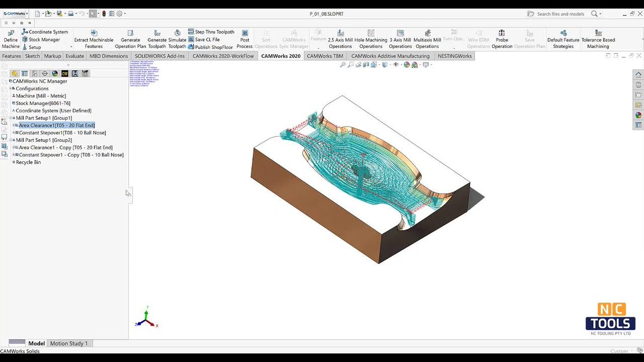Click the Save icon in top toolbar
644x362 pixels.
pos(60,13)
